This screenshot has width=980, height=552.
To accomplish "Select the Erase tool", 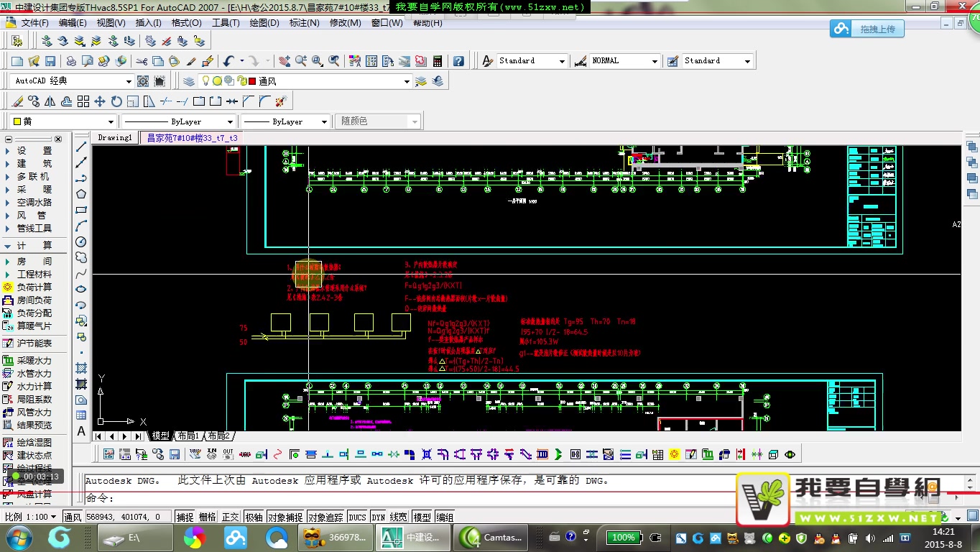I will click(18, 101).
